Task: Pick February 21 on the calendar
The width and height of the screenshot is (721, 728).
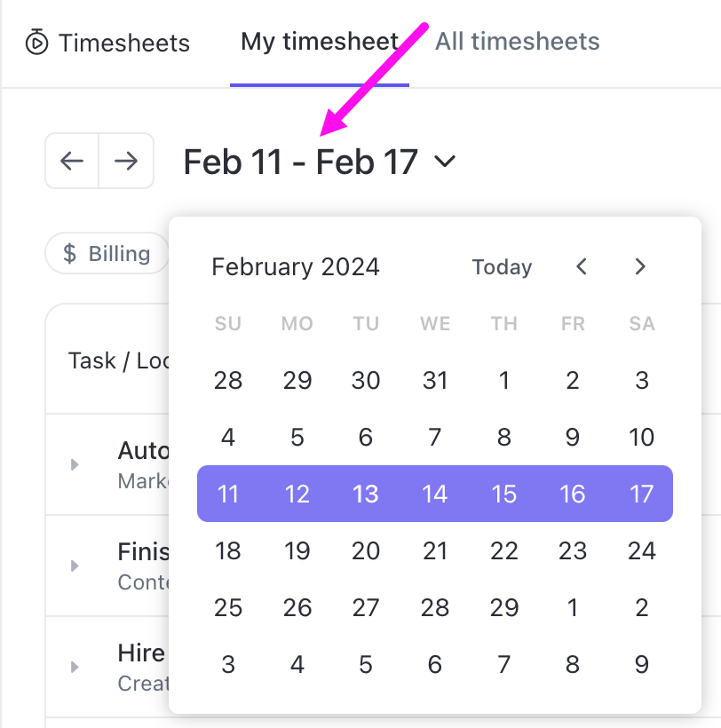Action: [x=435, y=550]
